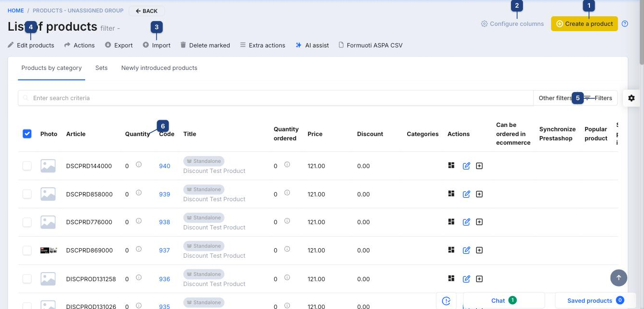Click Formuoti ASPA CSV action
This screenshot has height=309, width=644.
tap(370, 45)
